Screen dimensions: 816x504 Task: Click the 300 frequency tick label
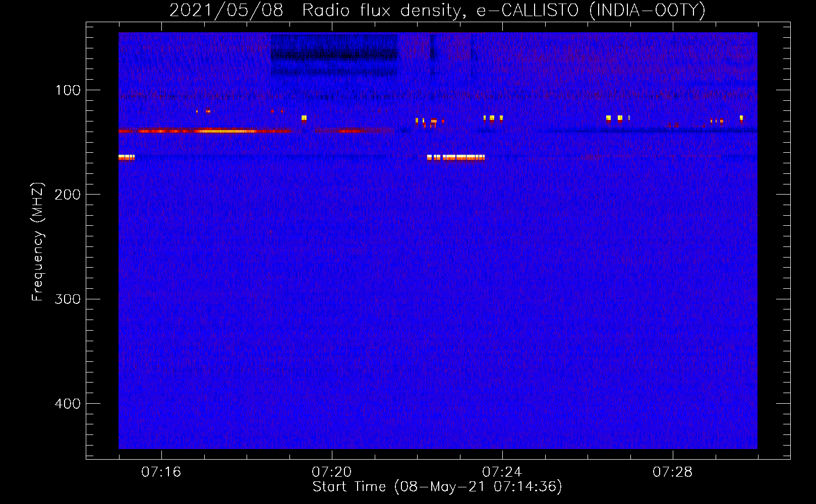(x=68, y=299)
